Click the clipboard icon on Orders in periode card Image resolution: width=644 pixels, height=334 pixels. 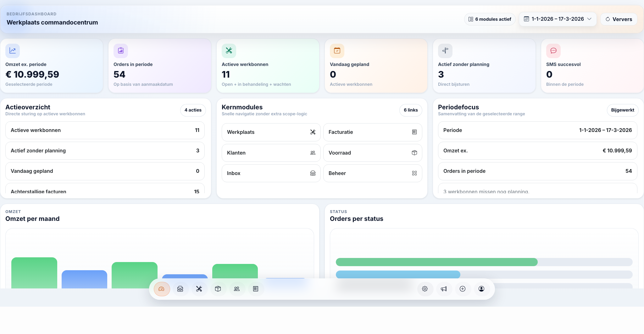click(x=121, y=51)
